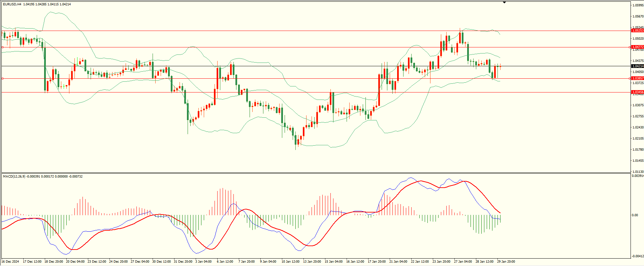Click the chart shift triangle marker
Image resolution: width=644 pixels, height=266 pixels.
[504, 2]
